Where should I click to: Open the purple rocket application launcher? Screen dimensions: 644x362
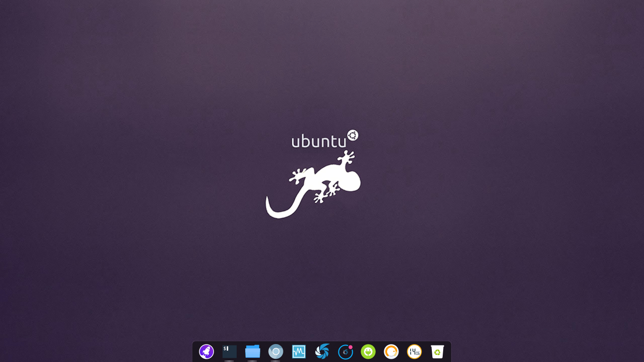[206, 352]
